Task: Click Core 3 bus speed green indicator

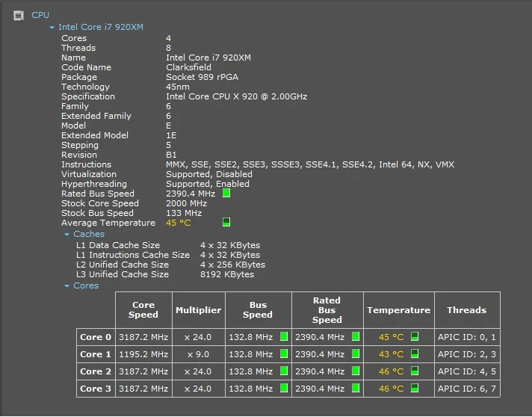Action: pyautogui.click(x=284, y=388)
